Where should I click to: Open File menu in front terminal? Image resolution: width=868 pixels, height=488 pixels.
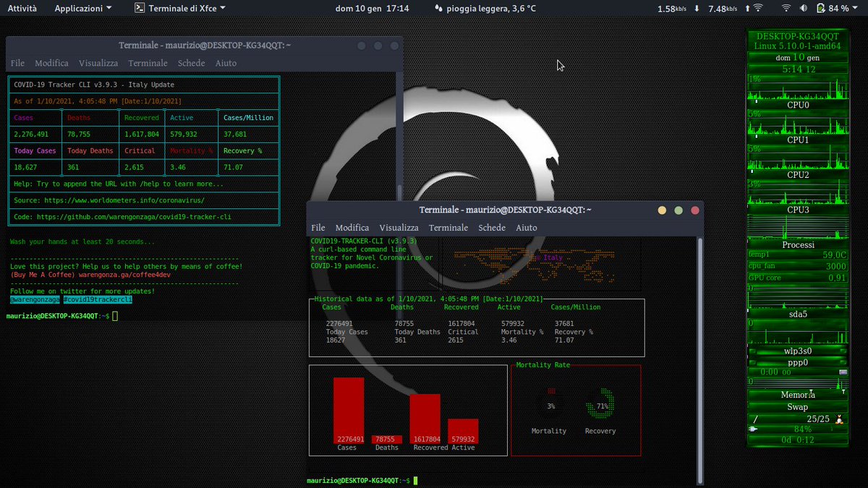point(318,227)
